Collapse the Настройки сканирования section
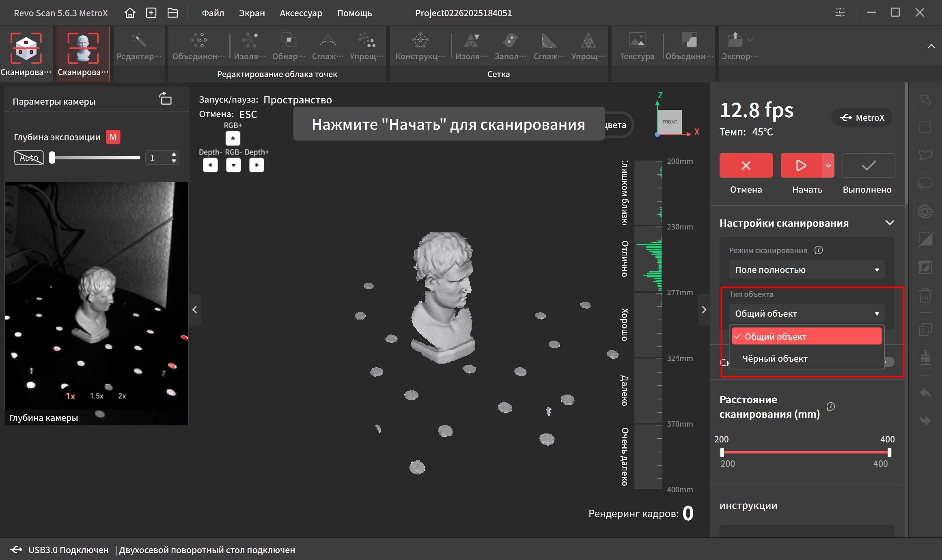The width and height of the screenshot is (942, 560). 890,223
